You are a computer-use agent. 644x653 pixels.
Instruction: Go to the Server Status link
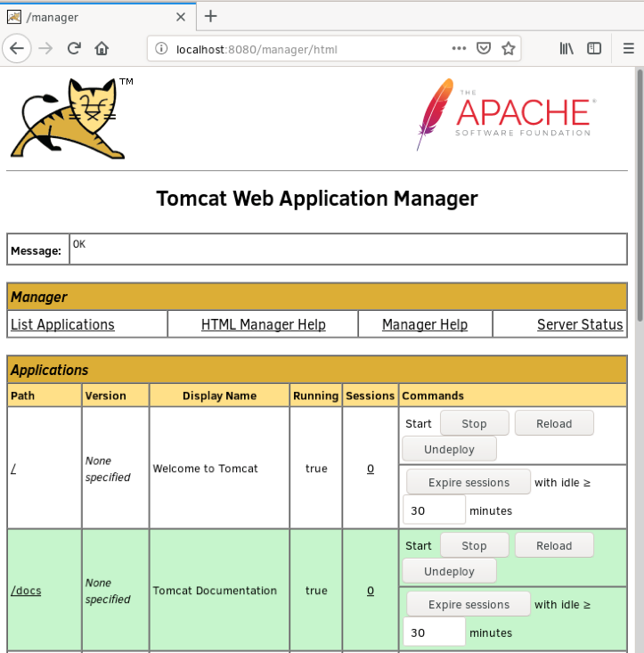tap(580, 324)
